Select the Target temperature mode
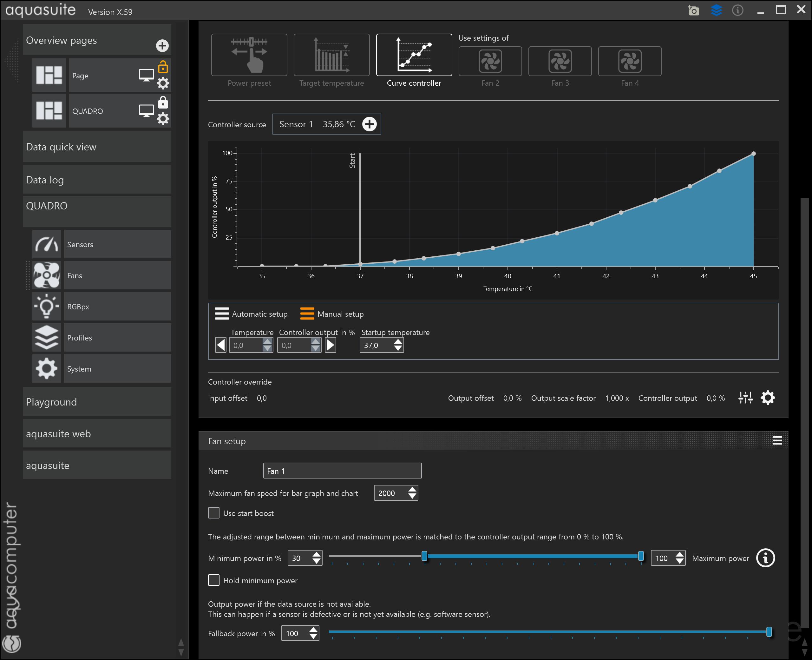This screenshot has width=812, height=660. point(331,55)
